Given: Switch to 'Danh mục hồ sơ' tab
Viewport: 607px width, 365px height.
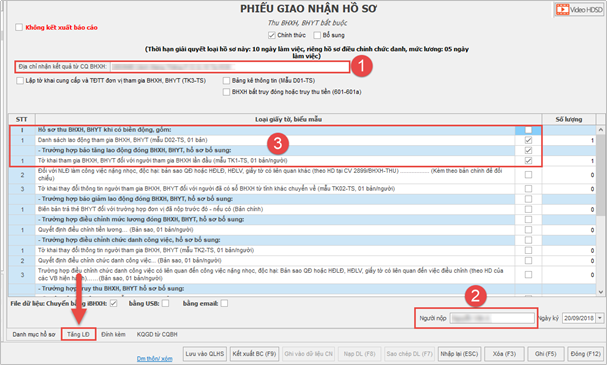Looking at the screenshot, I should [x=34, y=334].
